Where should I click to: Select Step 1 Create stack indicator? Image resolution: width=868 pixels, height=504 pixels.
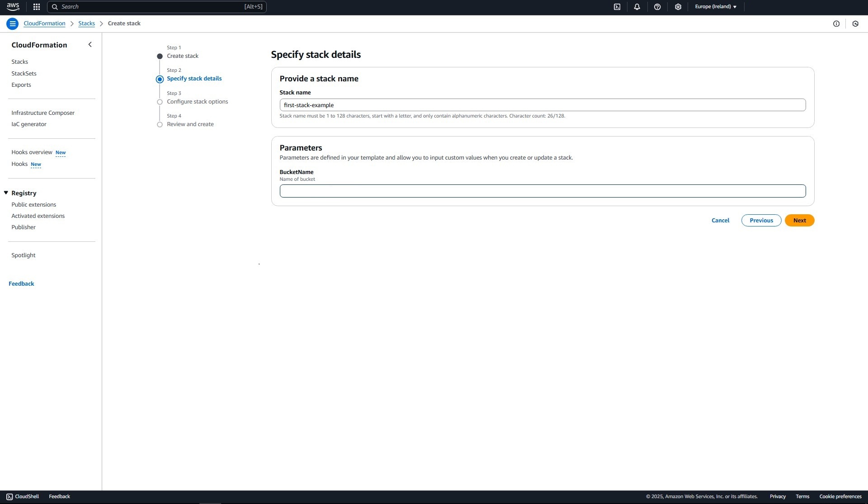click(182, 56)
